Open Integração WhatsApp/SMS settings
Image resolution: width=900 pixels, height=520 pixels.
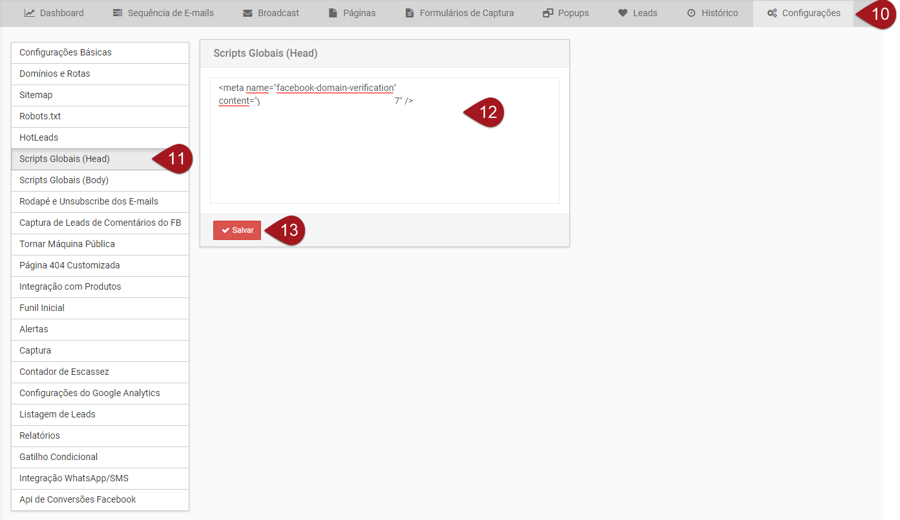pyautogui.click(x=100, y=478)
